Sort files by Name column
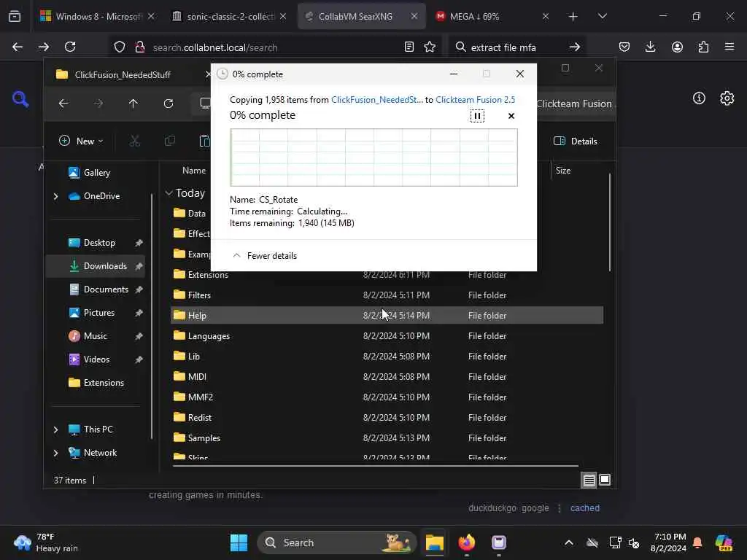Image resolution: width=747 pixels, height=560 pixels. pyautogui.click(x=194, y=171)
